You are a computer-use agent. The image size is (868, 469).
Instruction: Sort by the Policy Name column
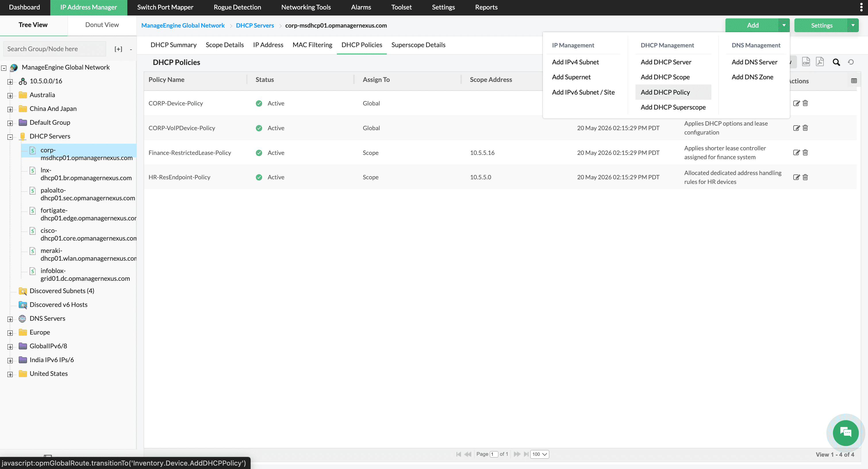(x=166, y=80)
